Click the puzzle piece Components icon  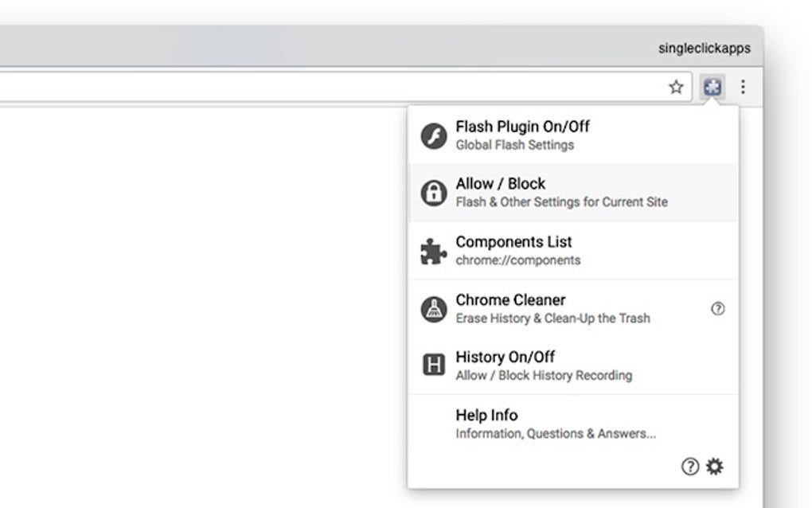point(433,251)
